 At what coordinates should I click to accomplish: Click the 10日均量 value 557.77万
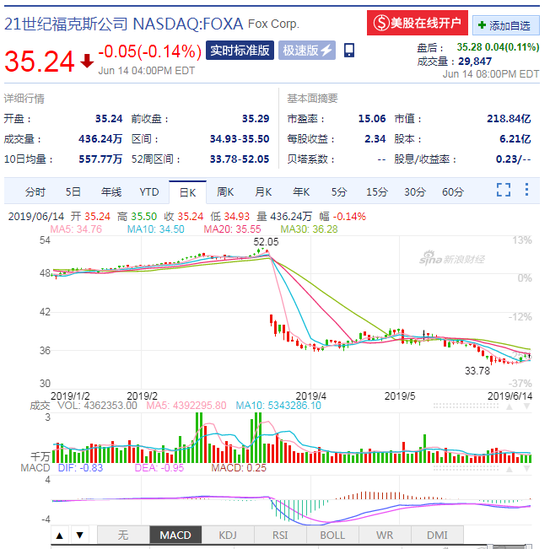point(100,159)
